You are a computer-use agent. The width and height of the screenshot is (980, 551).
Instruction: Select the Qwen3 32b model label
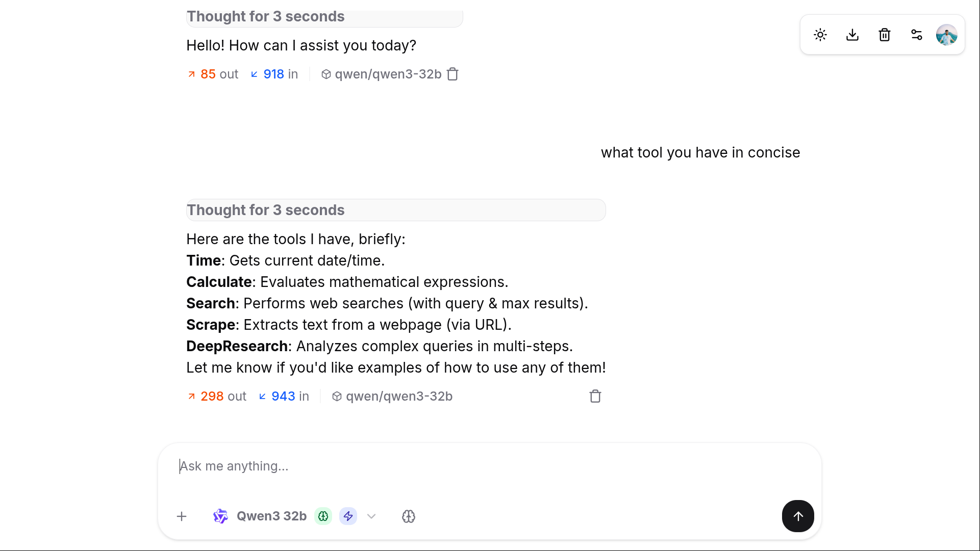pyautogui.click(x=271, y=516)
